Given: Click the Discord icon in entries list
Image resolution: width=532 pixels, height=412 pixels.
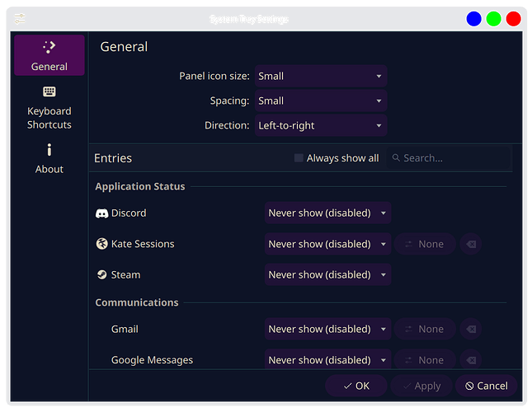Looking at the screenshot, I should point(101,213).
